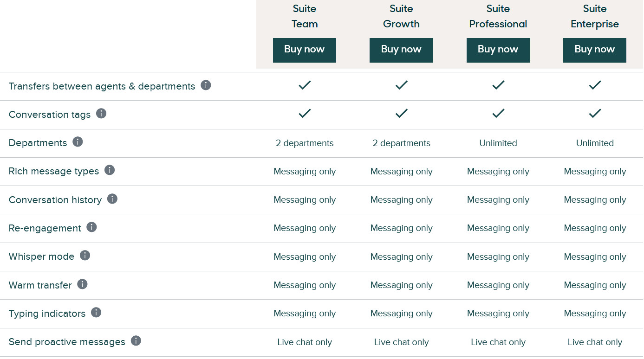
Task: Select the Suite Professional column heading
Action: pos(498,16)
